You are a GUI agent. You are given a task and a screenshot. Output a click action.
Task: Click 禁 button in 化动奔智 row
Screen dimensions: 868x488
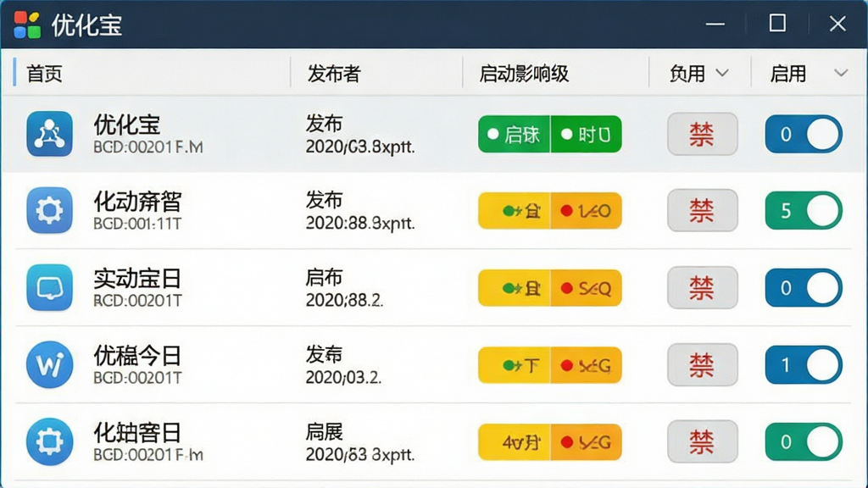702,210
